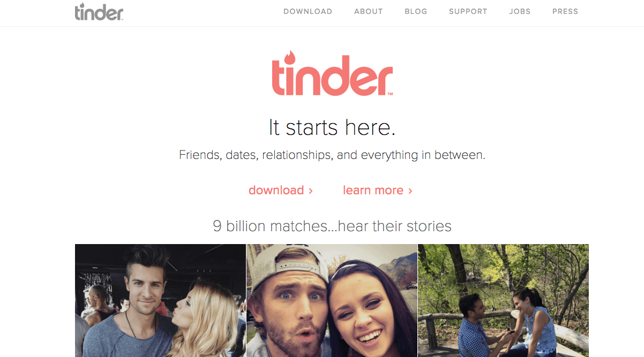
Task: Visit the Support page
Action: 468,11
